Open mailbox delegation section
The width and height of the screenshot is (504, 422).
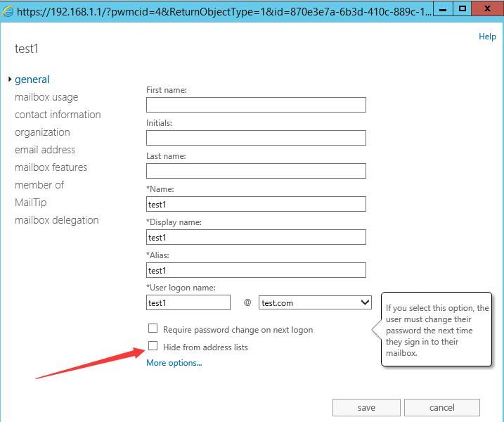pyautogui.click(x=56, y=220)
